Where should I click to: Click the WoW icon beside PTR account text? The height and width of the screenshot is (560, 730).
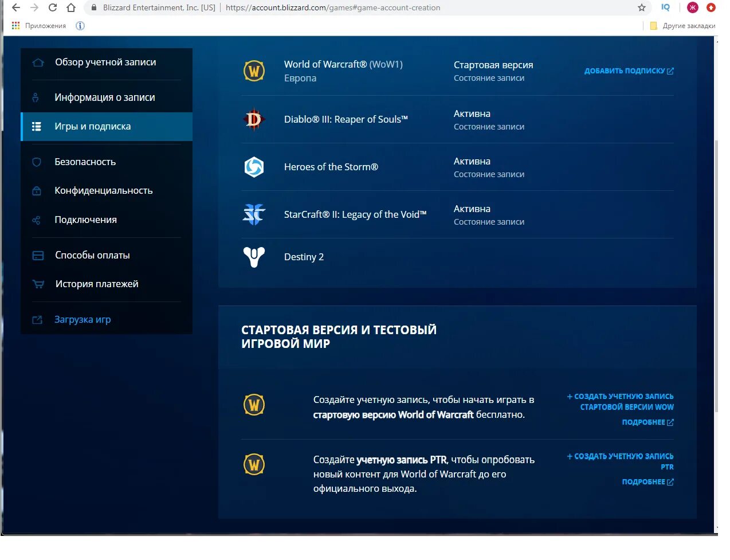(254, 464)
